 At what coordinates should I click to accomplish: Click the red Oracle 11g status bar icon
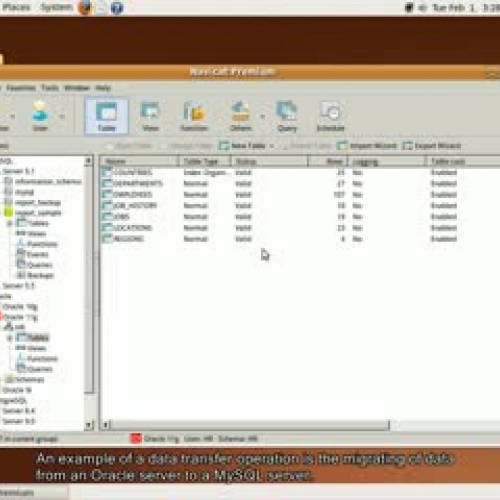click(136, 439)
